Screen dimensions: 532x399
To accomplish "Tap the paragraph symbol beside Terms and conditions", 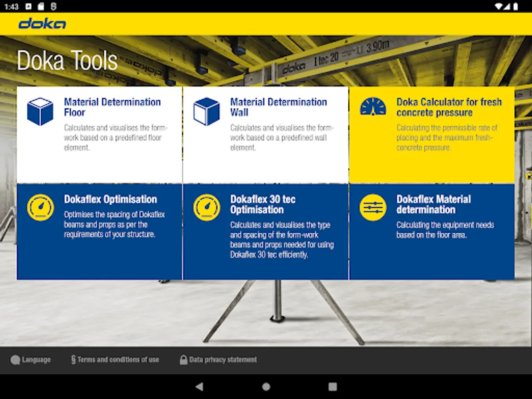I will pyautogui.click(x=73, y=360).
